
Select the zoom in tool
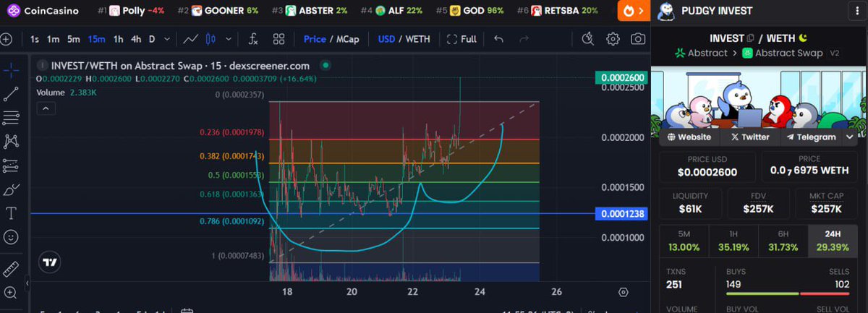coord(11,293)
